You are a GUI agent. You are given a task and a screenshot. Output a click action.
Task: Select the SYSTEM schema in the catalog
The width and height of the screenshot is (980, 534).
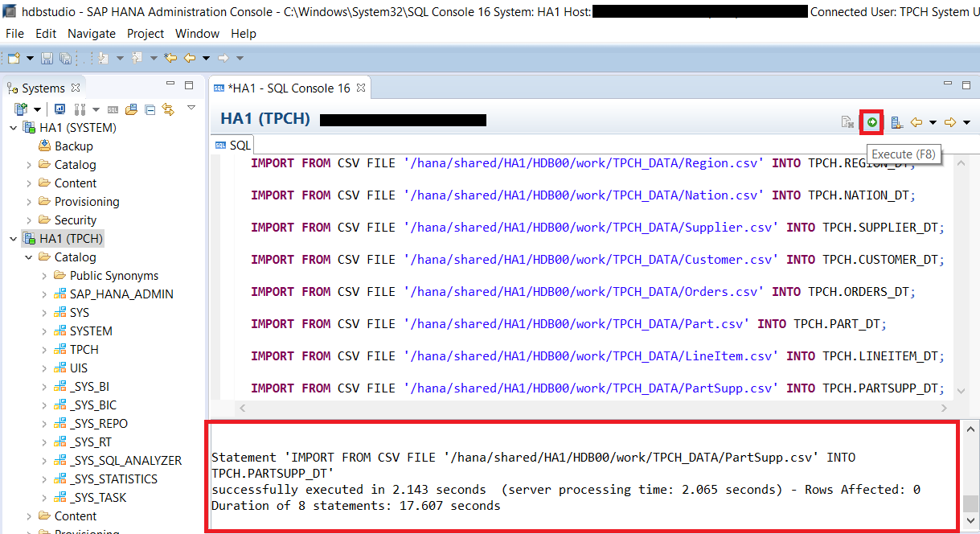tap(83, 331)
